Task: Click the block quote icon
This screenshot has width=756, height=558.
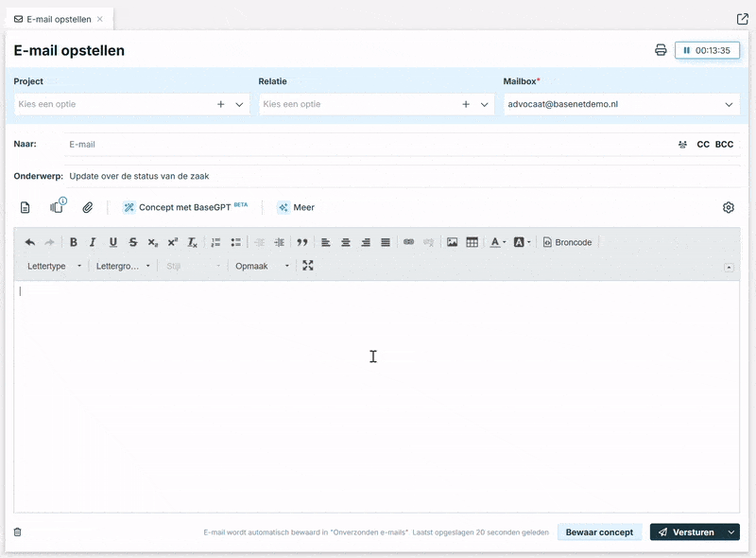Action: click(302, 242)
